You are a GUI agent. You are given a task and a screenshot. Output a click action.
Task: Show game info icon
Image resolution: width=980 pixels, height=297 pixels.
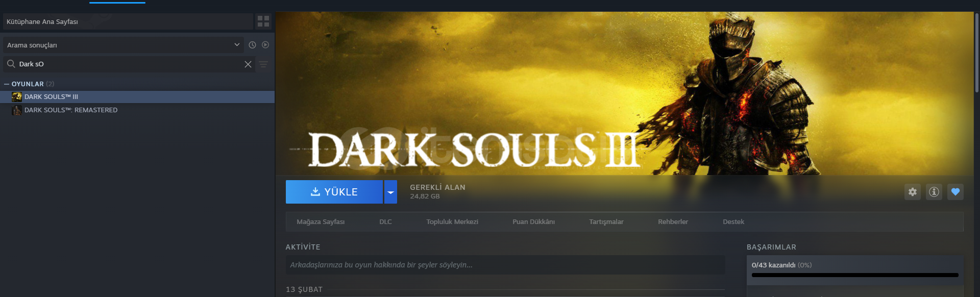(x=934, y=192)
